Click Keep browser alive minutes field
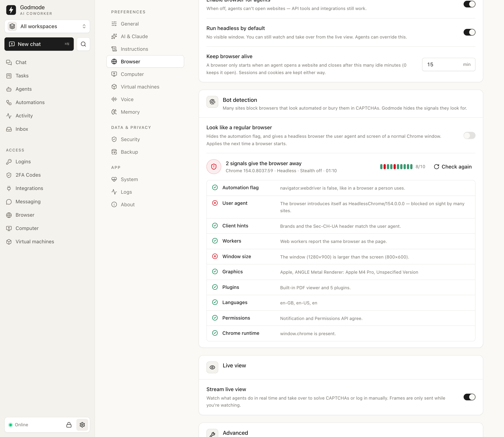 (449, 65)
